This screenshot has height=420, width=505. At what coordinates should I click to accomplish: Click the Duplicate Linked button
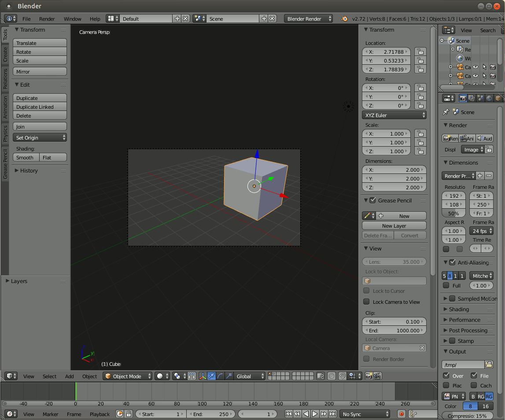pos(40,107)
